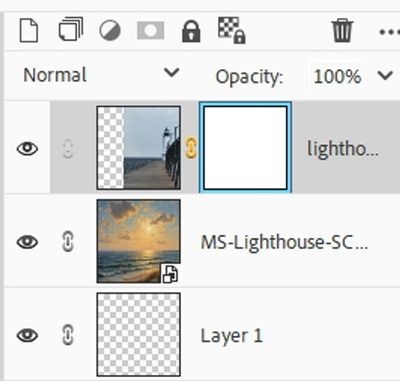Toggle link icon on Layer 1
The width and height of the screenshot is (400, 381).
point(68,335)
